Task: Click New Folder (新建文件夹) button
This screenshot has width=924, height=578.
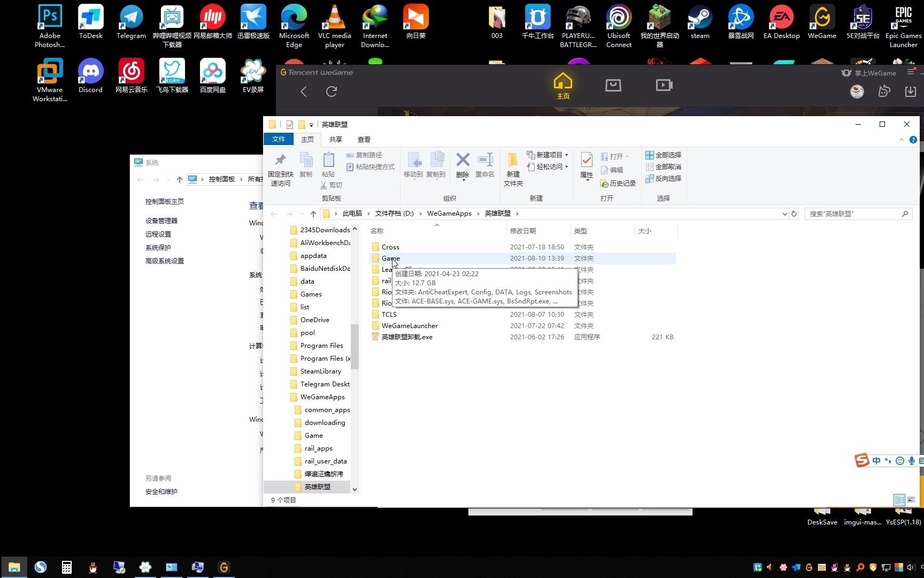Action: point(513,169)
